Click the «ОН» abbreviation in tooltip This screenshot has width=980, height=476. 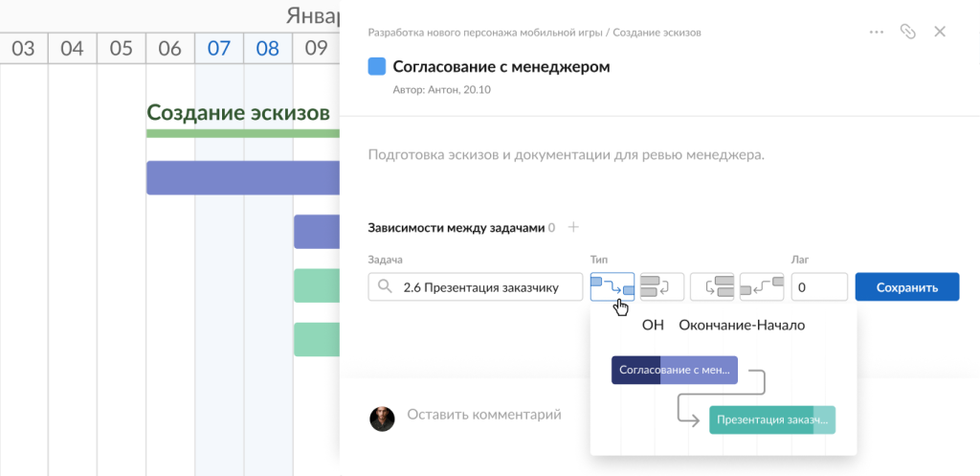click(x=653, y=326)
